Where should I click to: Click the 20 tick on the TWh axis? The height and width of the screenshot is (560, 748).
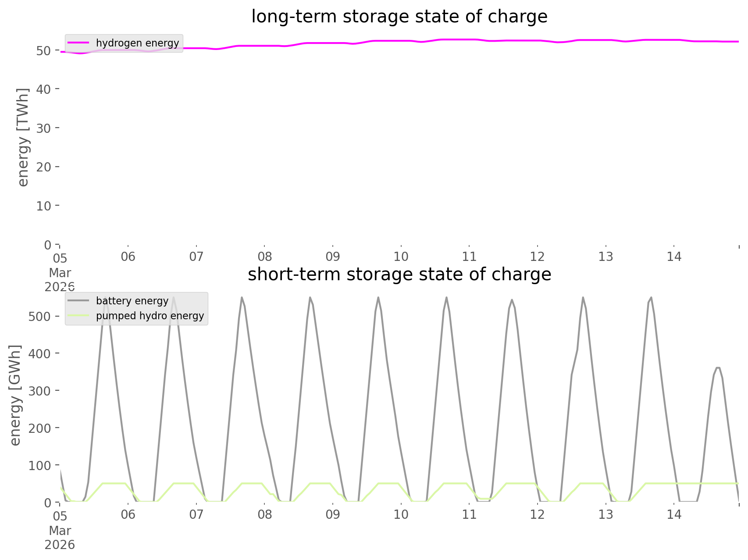tap(44, 167)
